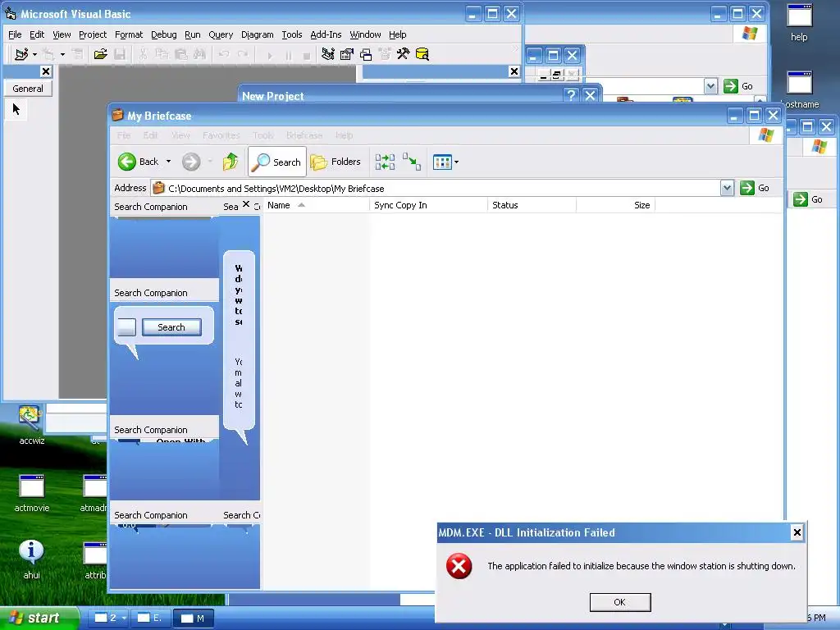
Task: Select the accwiz desktop icon
Action: click(32, 426)
